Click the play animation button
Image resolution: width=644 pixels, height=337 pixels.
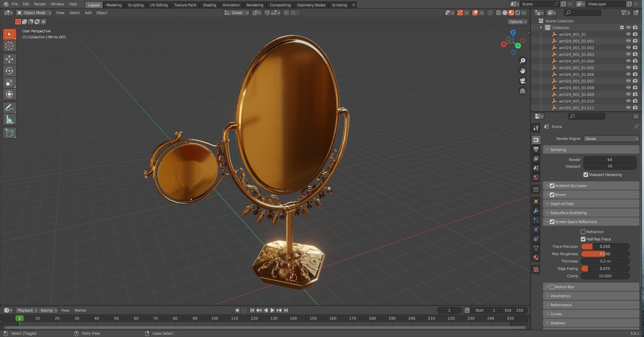point(273,310)
